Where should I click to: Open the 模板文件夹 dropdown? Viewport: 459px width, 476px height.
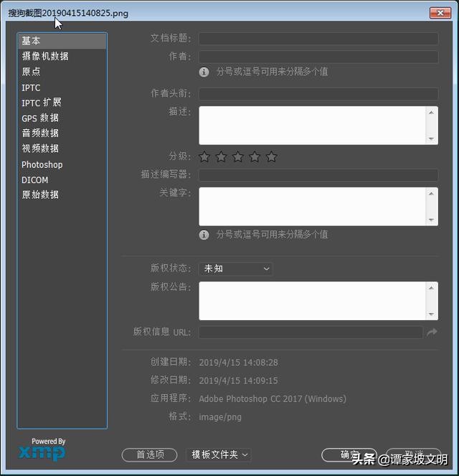pos(219,454)
